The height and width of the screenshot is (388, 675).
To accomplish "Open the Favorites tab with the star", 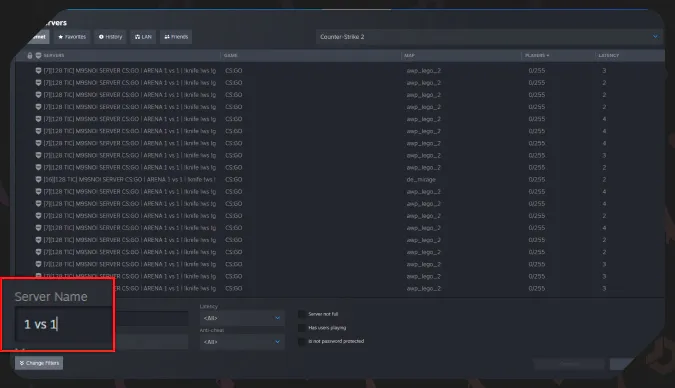I will [72, 37].
